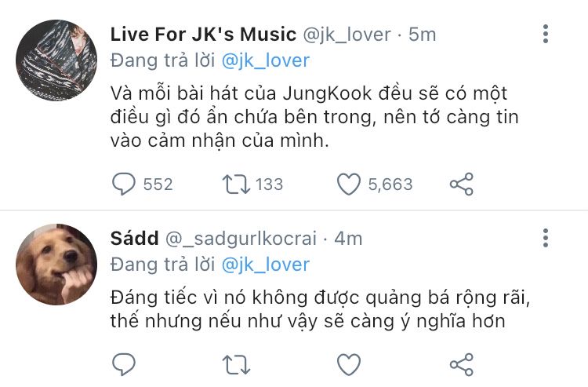Open the 5m timestamp of the first tweet
This screenshot has width=588, height=387.
click(423, 35)
